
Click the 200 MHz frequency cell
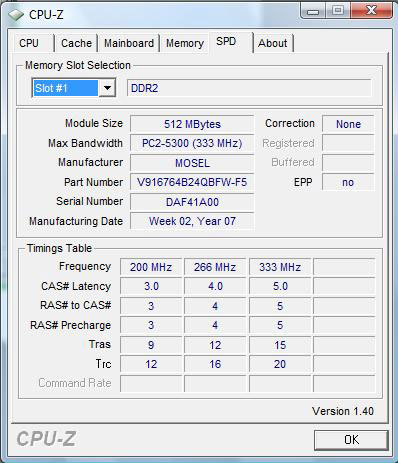click(x=151, y=267)
